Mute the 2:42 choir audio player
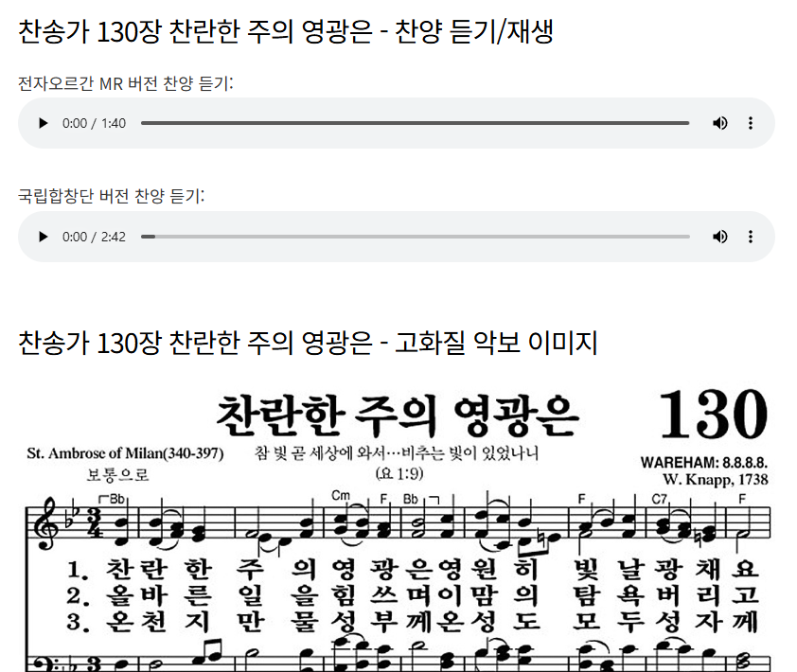The image size is (797, 672). (719, 237)
